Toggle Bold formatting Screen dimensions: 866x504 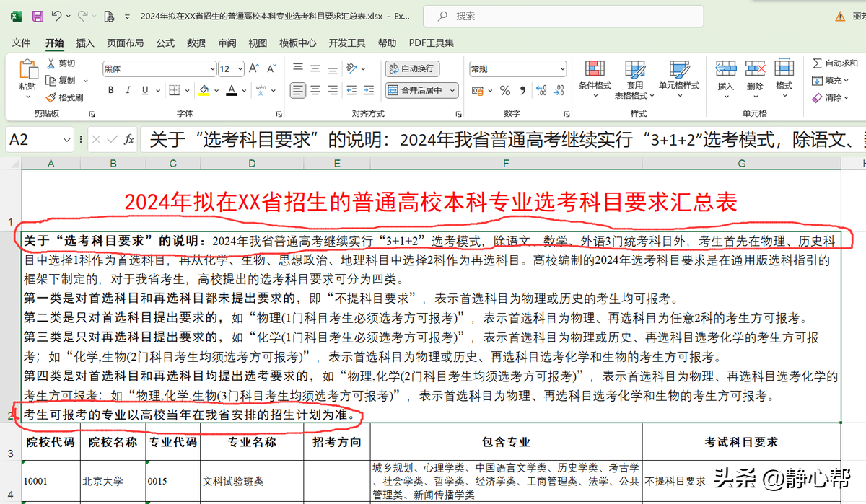(x=110, y=90)
